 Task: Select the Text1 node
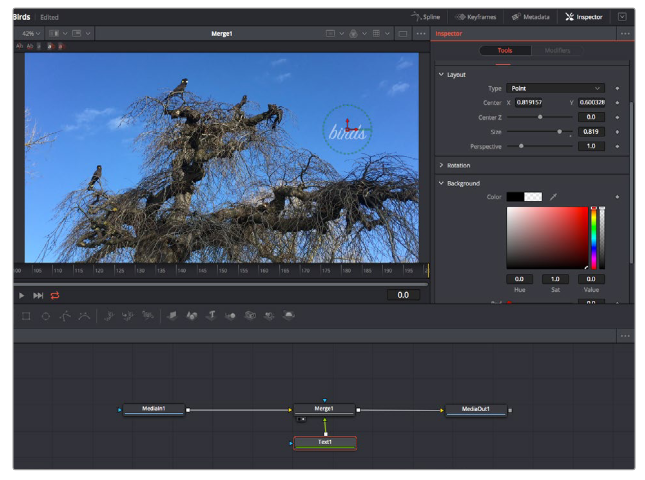coord(324,441)
